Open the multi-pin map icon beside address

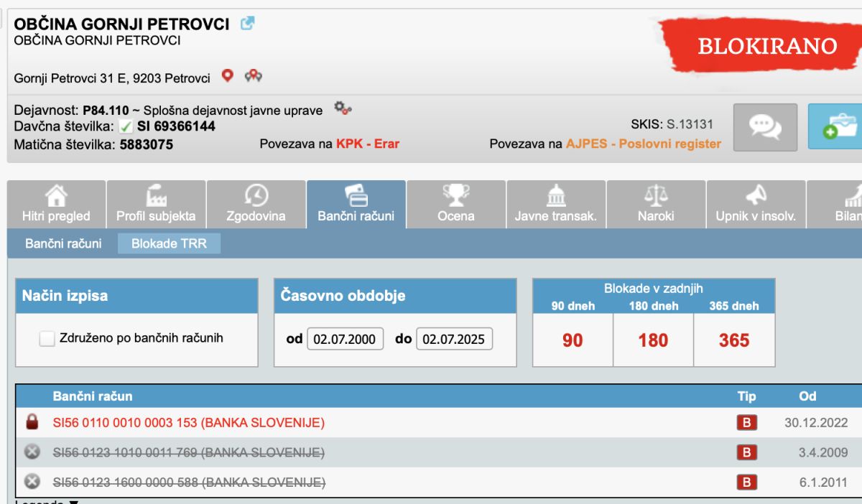(254, 76)
